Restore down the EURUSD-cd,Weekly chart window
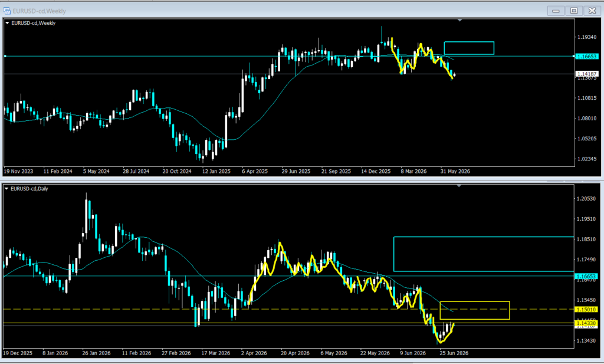 pos(574,11)
